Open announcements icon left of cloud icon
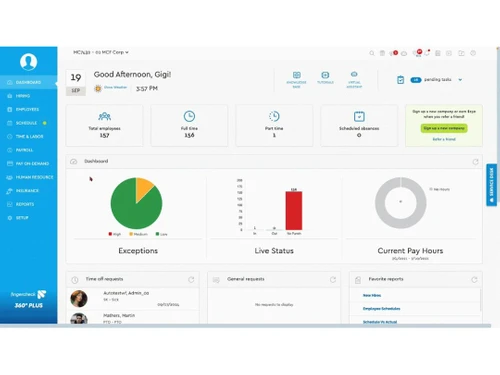500x375 pixels. point(393,53)
